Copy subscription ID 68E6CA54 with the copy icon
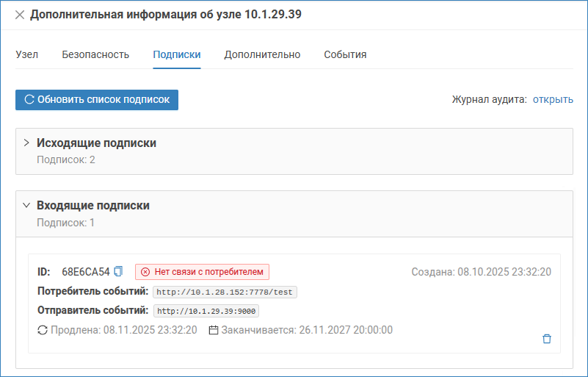 119,271
